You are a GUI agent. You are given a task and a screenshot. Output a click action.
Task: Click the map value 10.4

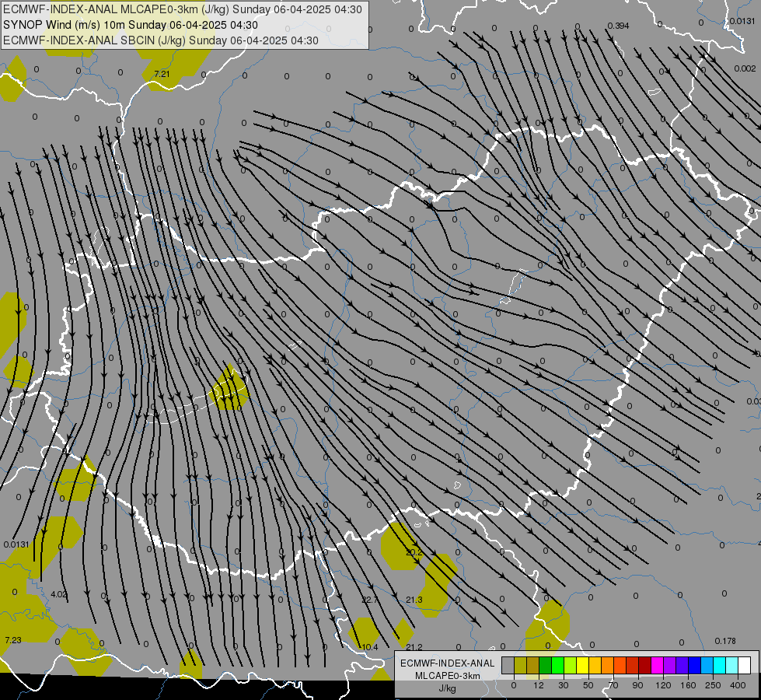pyautogui.click(x=370, y=647)
